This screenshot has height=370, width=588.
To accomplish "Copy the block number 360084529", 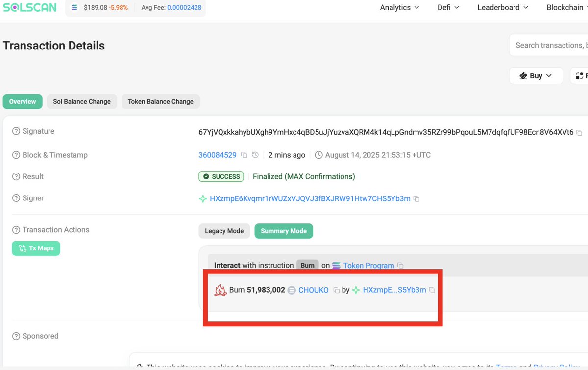I will pyautogui.click(x=244, y=155).
